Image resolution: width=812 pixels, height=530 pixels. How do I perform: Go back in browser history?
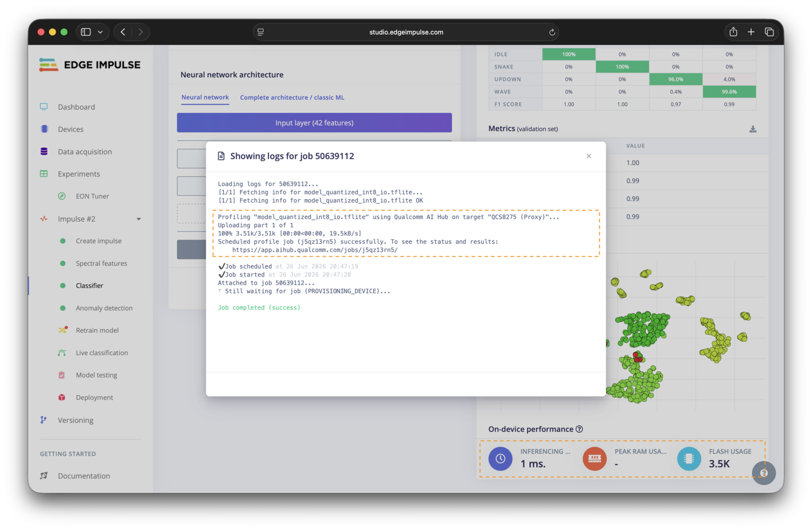pyautogui.click(x=123, y=32)
